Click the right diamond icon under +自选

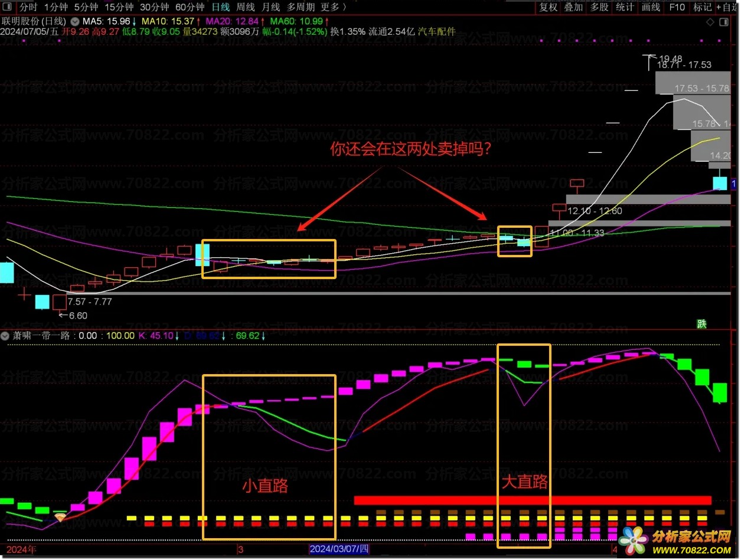[x=725, y=22]
